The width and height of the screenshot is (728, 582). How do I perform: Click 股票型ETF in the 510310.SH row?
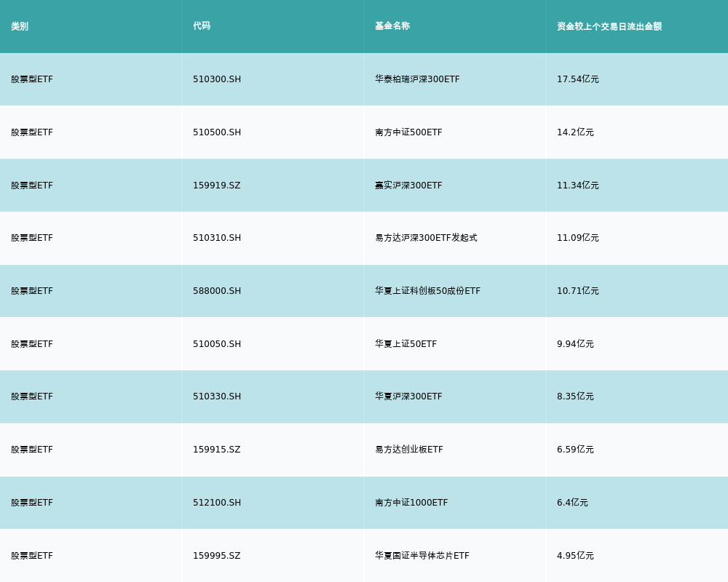pyautogui.click(x=32, y=238)
